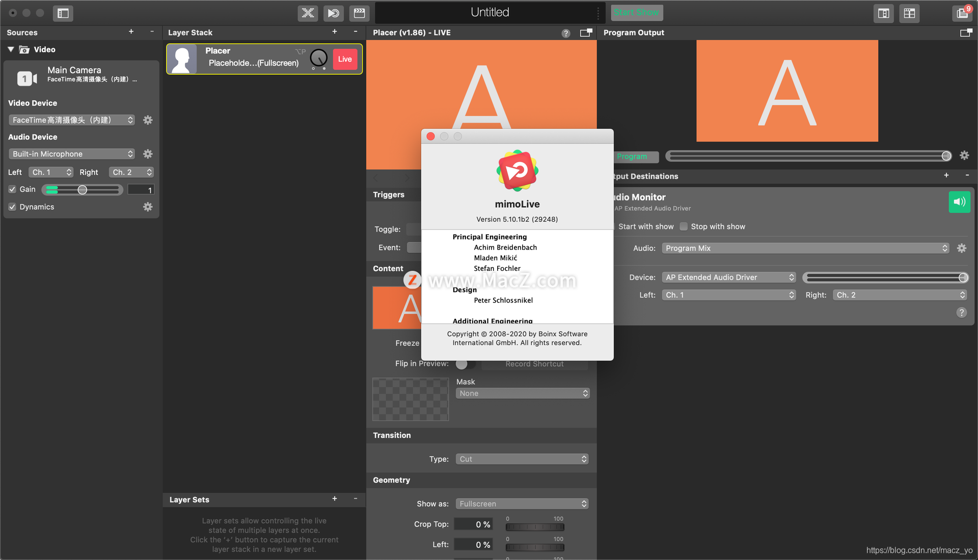Add a layer in Layer Stack

tap(335, 32)
